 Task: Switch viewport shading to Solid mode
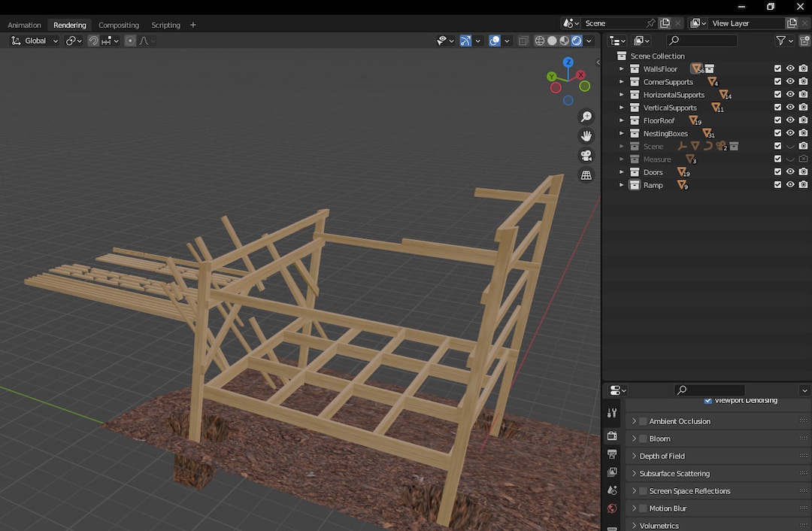click(x=553, y=40)
